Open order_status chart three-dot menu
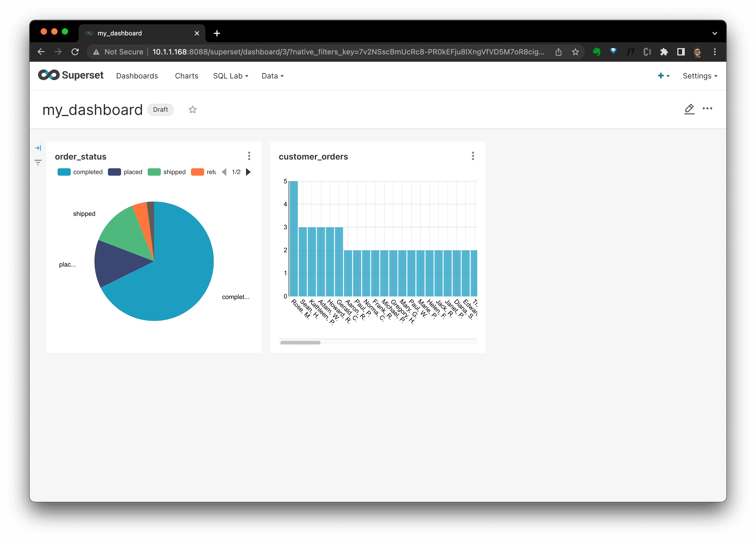Screen dimensions: 756x541 249,156
